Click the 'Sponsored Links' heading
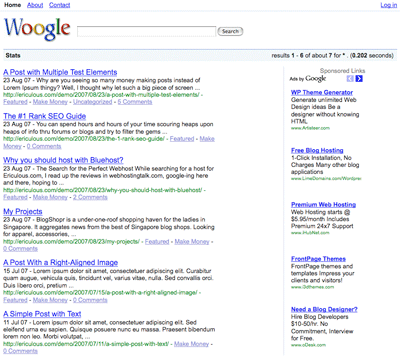This screenshot has height=360, width=400. point(342,71)
